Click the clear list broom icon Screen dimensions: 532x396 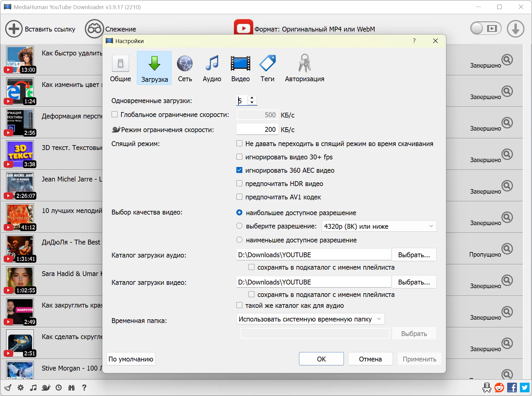(8, 388)
